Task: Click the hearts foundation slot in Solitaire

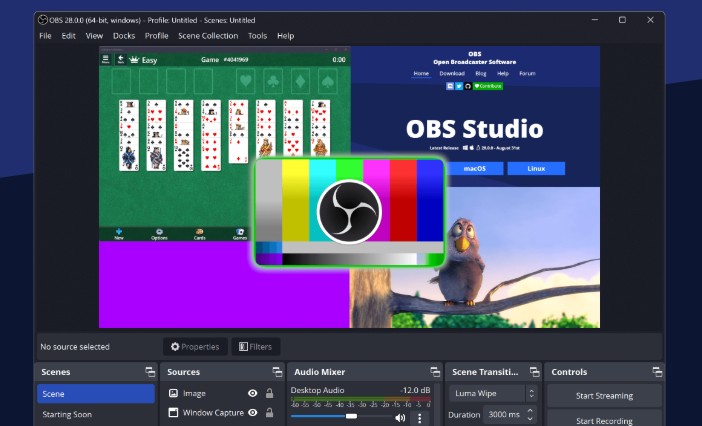Action: click(x=246, y=81)
